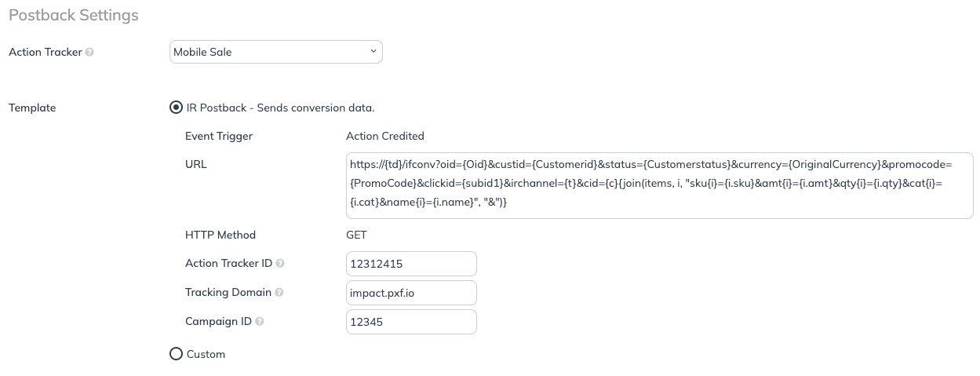Click the GET method value
980x376 pixels.
356,235
